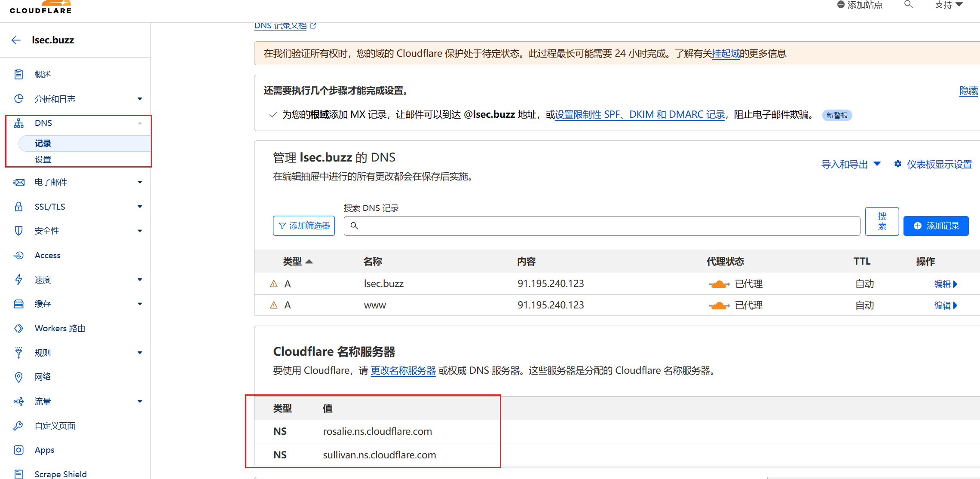Click into the 搜索 DNS 记录 field
980x479 pixels.
pyautogui.click(x=602, y=226)
